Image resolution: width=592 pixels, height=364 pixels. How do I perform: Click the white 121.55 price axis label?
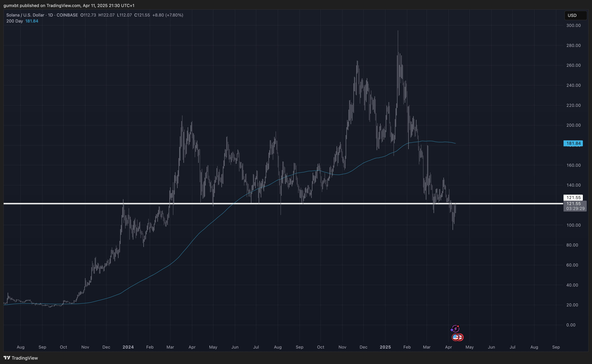[x=573, y=197]
